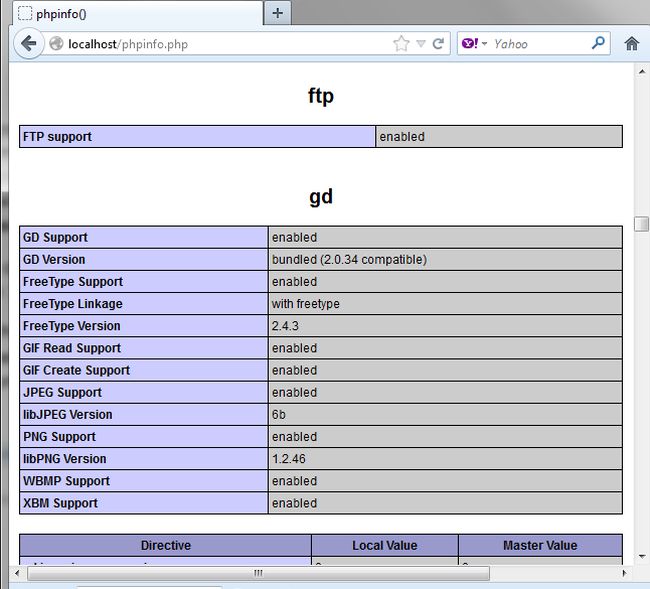Click the FreeType Linkage label
This screenshot has height=589, width=650.
click(x=73, y=304)
